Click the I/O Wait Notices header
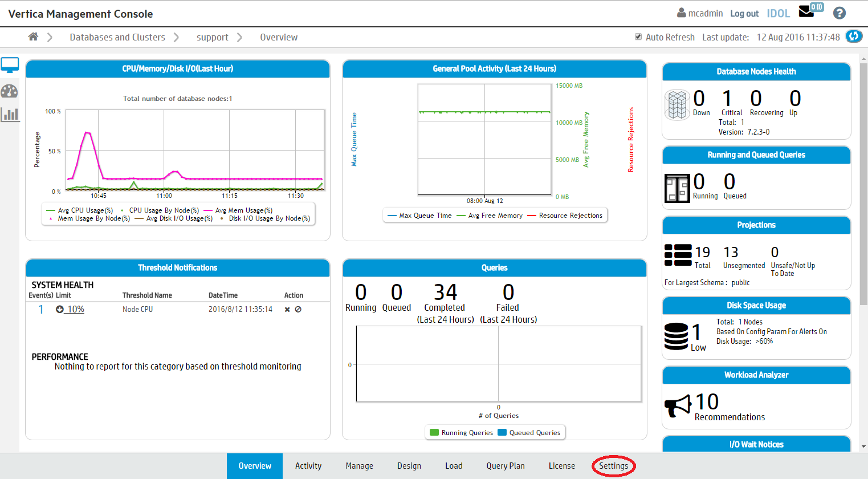The height and width of the screenshot is (479, 868). click(756, 444)
